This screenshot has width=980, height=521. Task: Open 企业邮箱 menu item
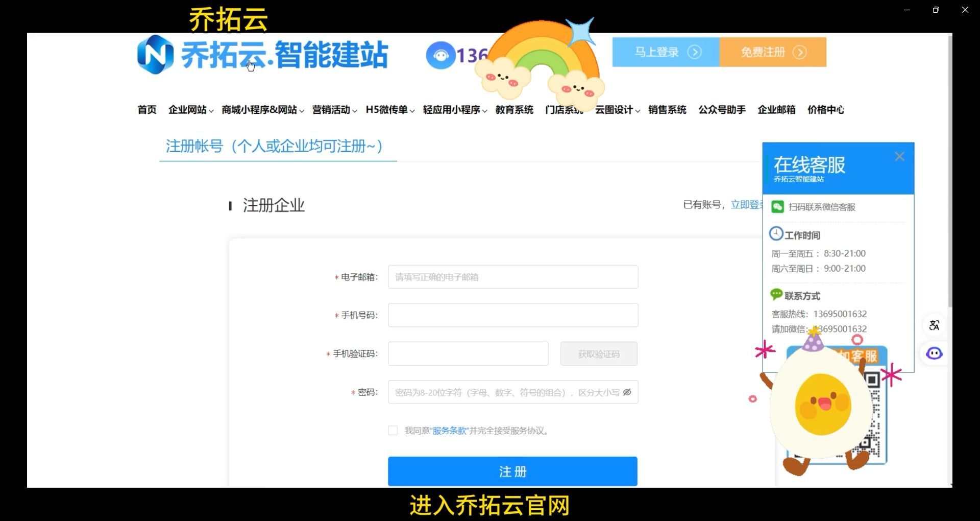pyautogui.click(x=776, y=110)
